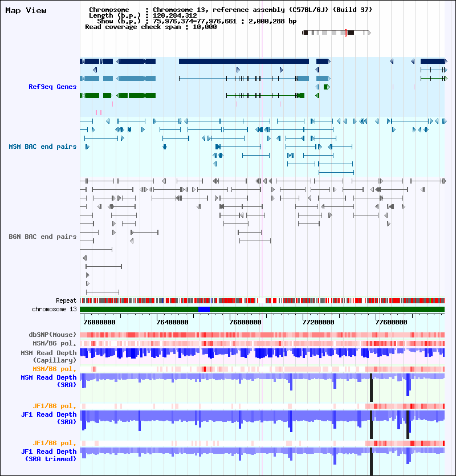Click the B6N BAC end pairs label
This screenshot has height=476, width=456.
[x=43, y=237]
